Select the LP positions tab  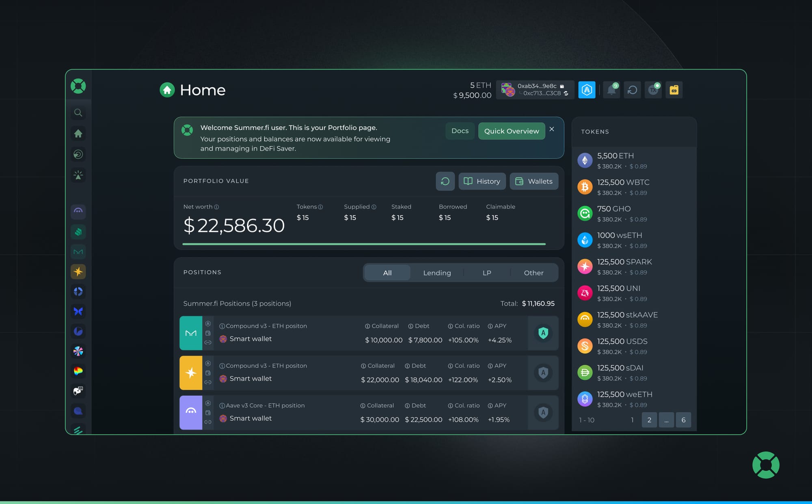point(487,273)
